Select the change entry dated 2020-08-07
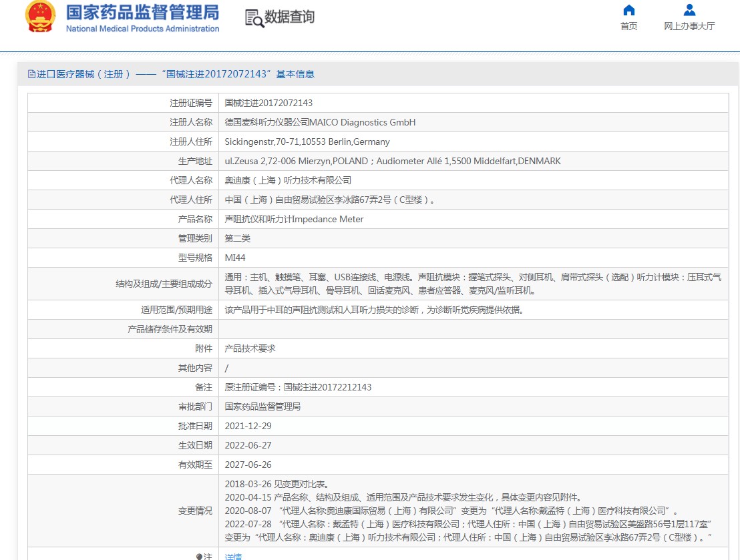Image resolution: width=740 pixels, height=560 pixels. 451,511
